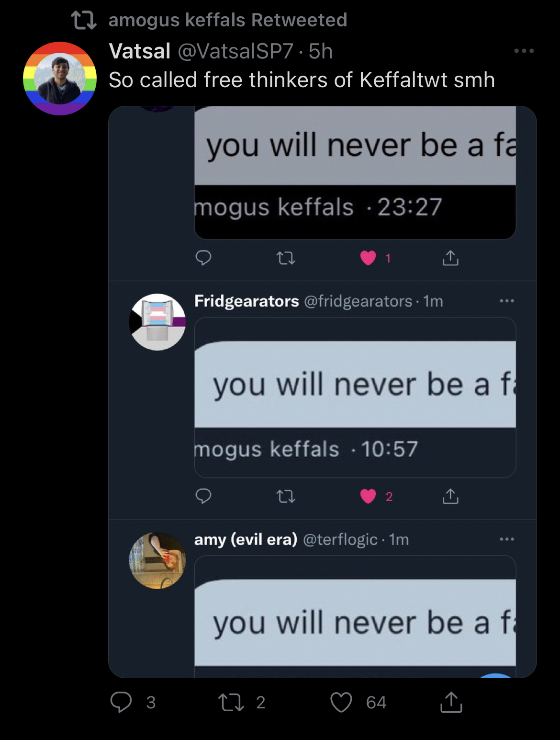560x740 pixels.
Task: Click amy (evil era) avatar picture
Action: click(x=157, y=560)
